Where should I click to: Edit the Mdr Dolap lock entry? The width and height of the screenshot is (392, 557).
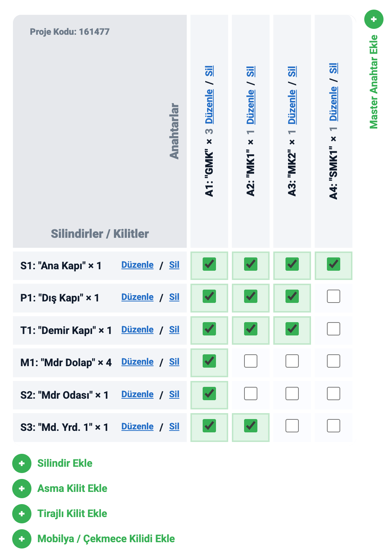(137, 362)
